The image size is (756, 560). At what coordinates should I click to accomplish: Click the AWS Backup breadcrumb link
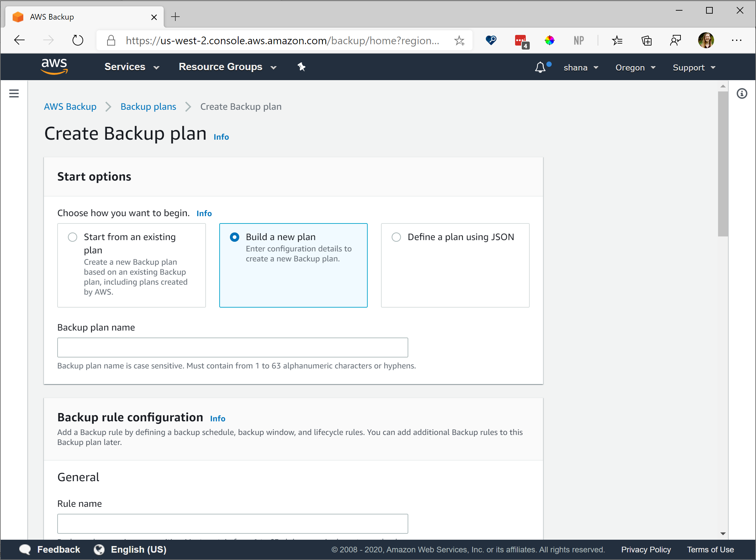[71, 106]
